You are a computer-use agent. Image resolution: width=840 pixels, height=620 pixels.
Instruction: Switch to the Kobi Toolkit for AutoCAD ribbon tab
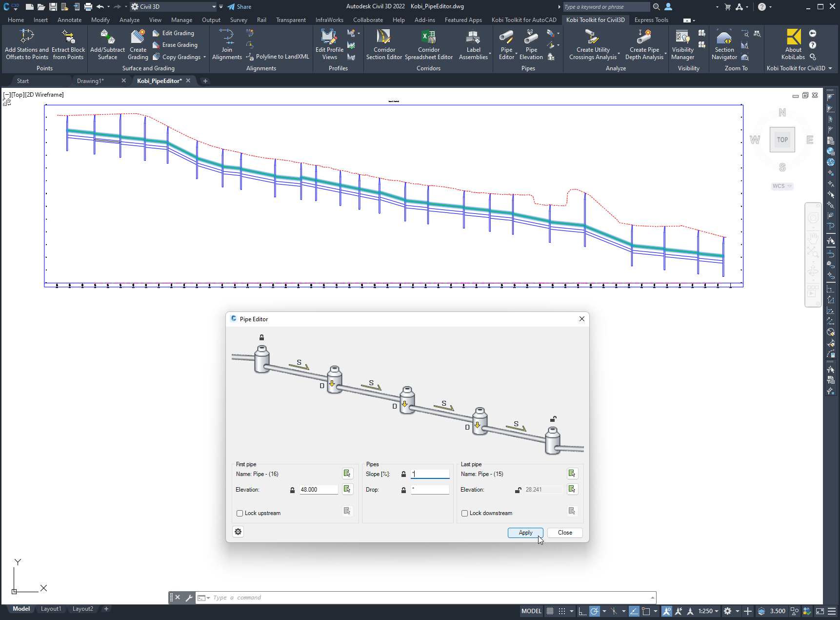[524, 20]
